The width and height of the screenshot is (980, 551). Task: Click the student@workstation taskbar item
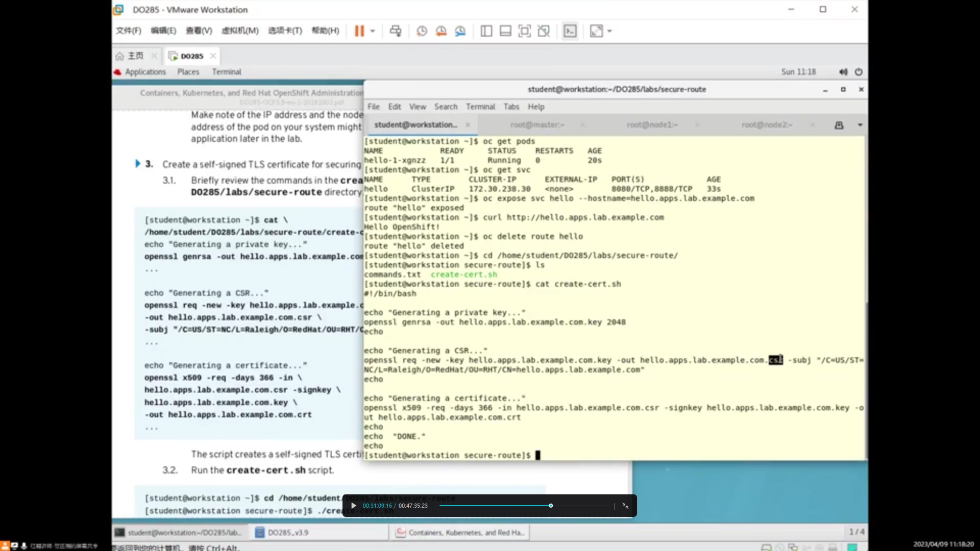(x=180, y=532)
